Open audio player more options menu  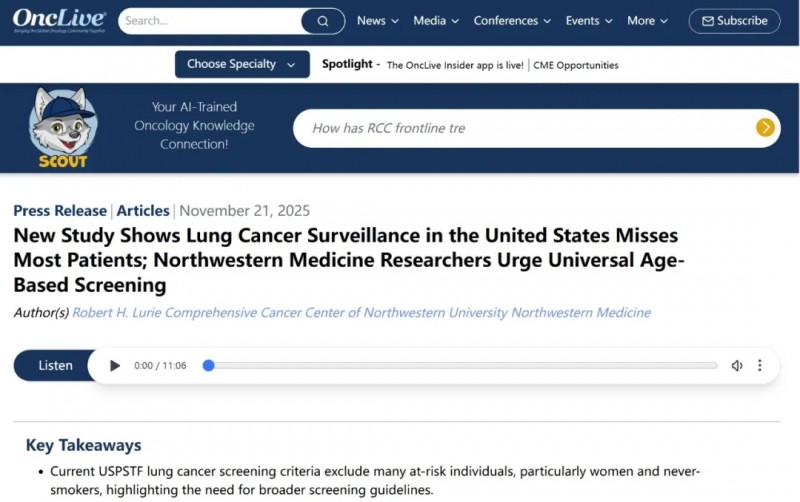point(760,366)
